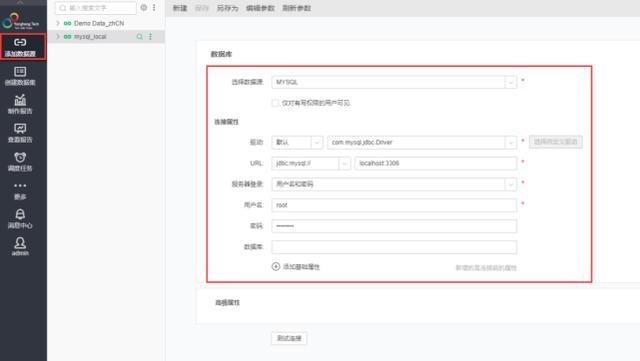Click the connection icon of mysql_local
Image resolution: width=640 pixels, height=361 pixels.
point(67,37)
